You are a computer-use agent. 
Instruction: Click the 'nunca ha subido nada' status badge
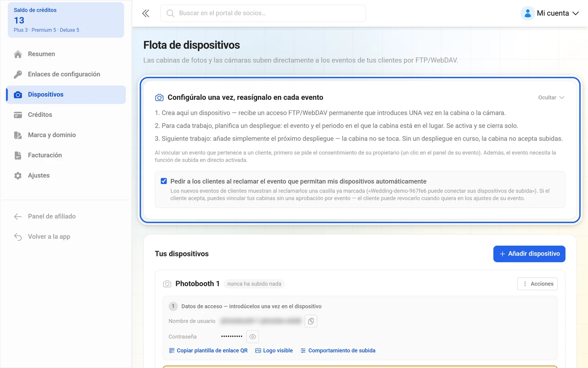tap(254, 284)
